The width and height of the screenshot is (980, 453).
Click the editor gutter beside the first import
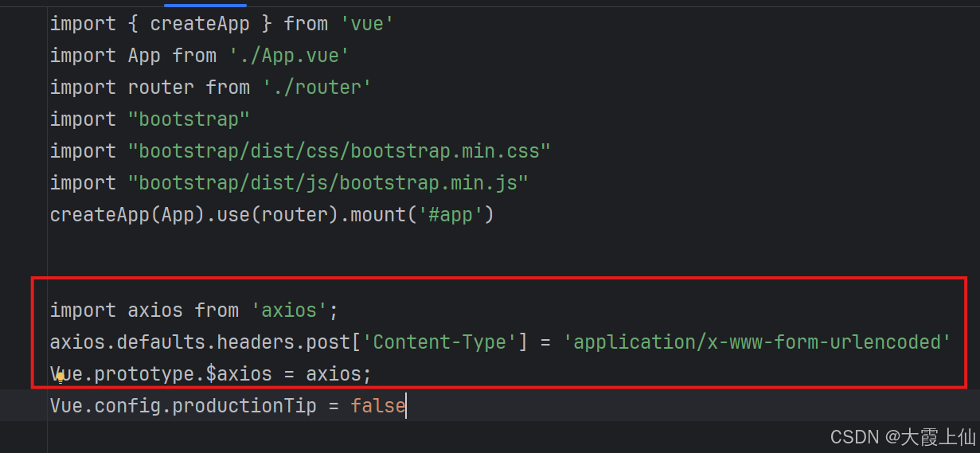[24, 24]
